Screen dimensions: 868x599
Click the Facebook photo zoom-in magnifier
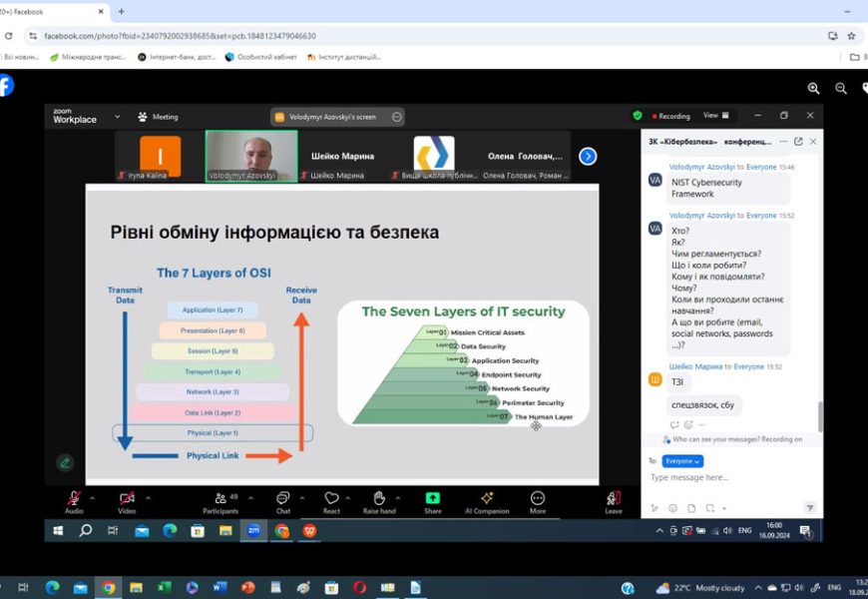tap(813, 88)
